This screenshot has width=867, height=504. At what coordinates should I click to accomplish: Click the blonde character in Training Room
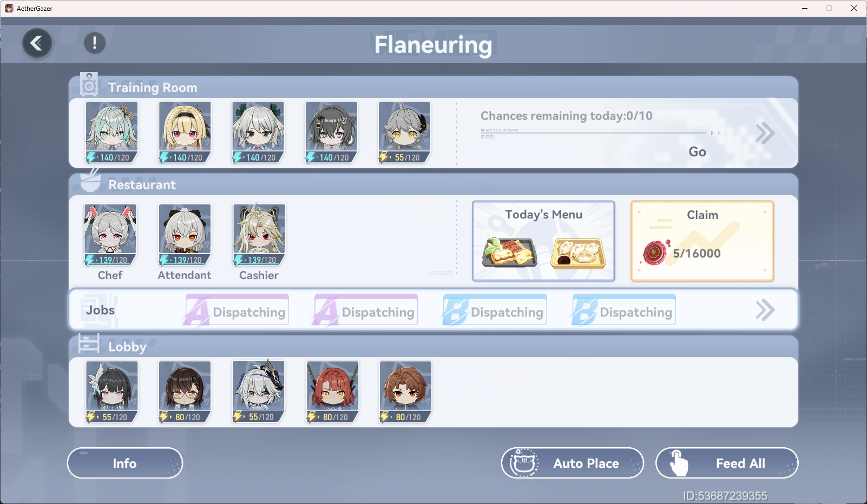click(185, 132)
